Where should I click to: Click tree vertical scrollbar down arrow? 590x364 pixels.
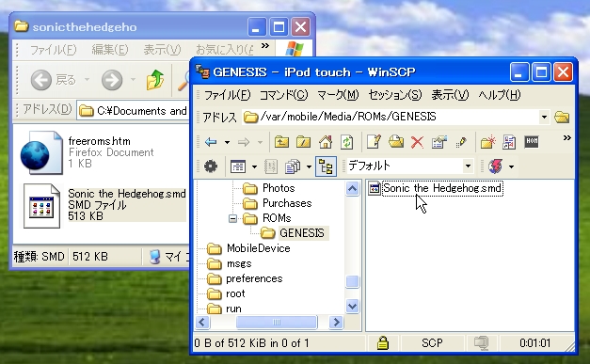[352, 307]
